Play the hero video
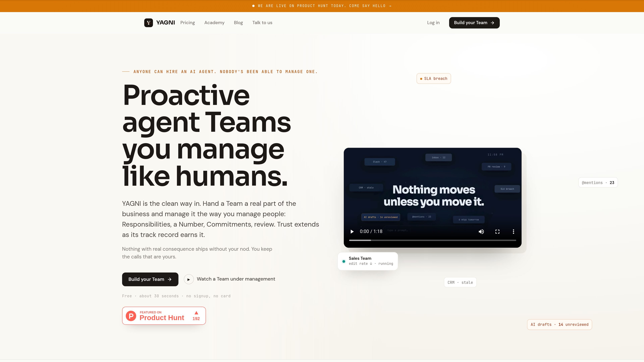The height and width of the screenshot is (362, 644). click(x=352, y=232)
